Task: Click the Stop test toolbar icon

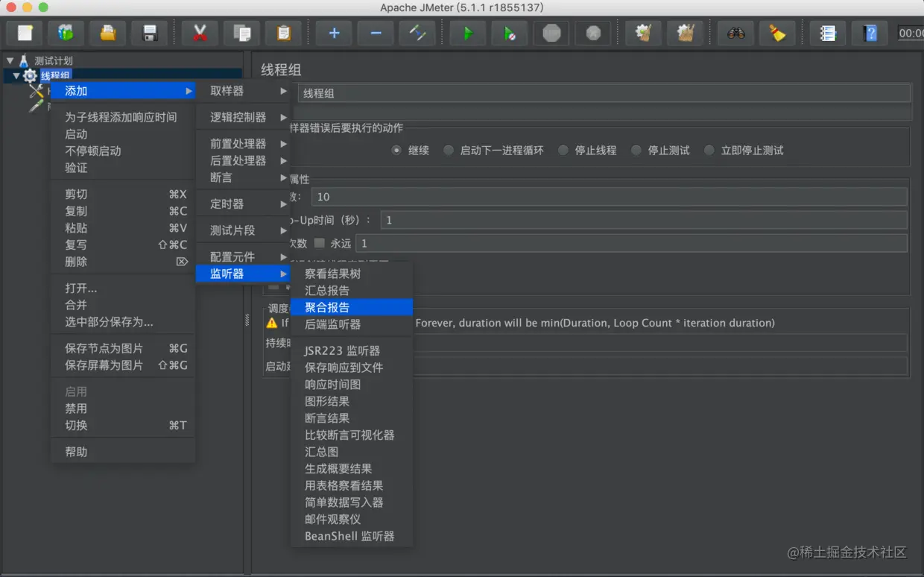Action: tap(551, 34)
